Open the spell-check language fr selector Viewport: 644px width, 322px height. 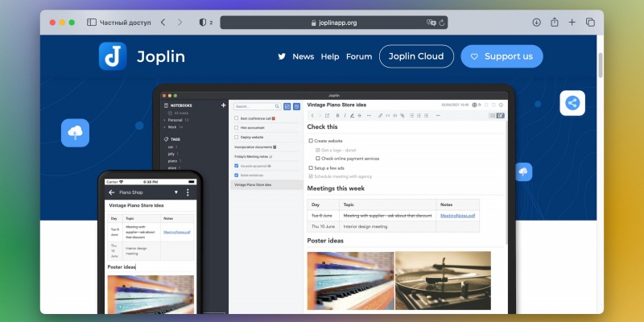[477, 105]
